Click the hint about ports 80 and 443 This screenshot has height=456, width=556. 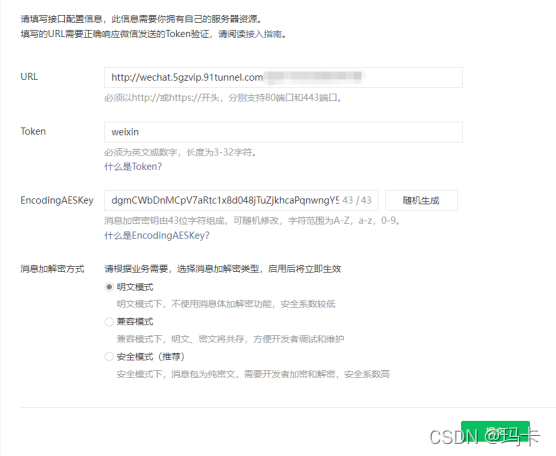tap(223, 98)
